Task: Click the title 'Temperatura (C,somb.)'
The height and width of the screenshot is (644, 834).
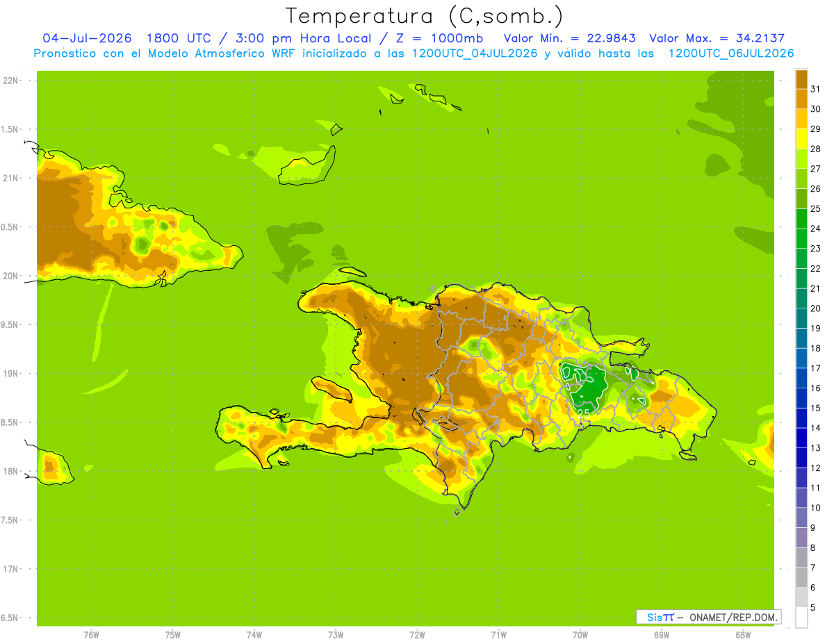Action: click(x=424, y=16)
